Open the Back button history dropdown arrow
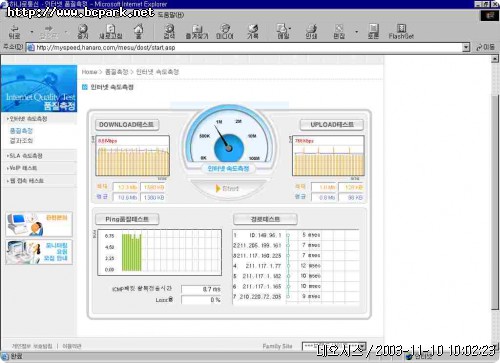This screenshot has height=363, width=500. (32, 32)
